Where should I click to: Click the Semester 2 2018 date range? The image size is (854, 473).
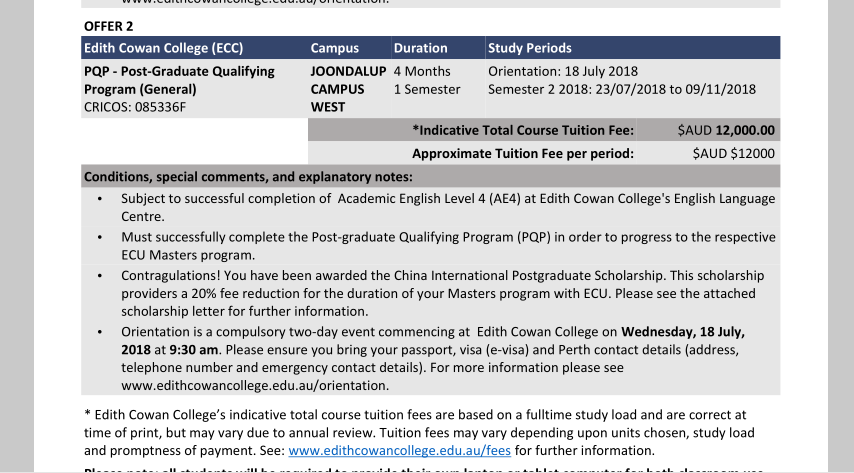(x=622, y=89)
